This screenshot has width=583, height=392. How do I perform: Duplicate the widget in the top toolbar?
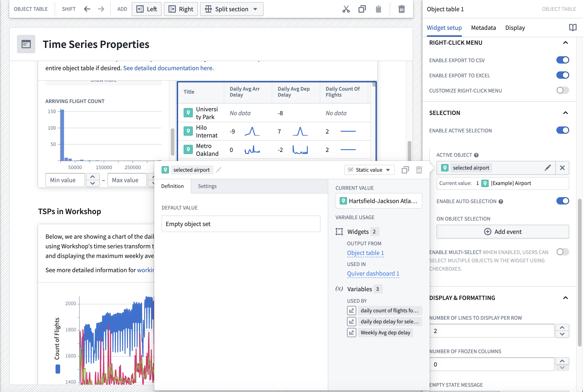pos(362,9)
